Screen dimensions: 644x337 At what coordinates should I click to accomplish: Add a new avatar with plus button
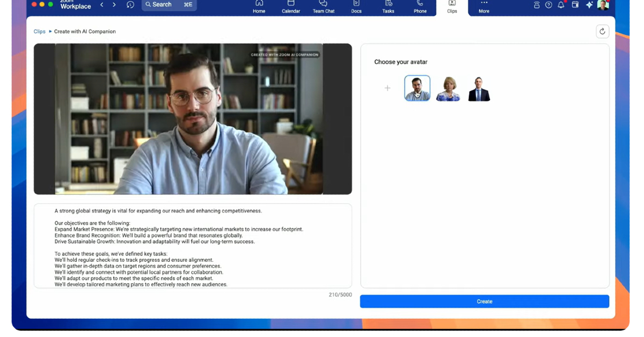[387, 88]
